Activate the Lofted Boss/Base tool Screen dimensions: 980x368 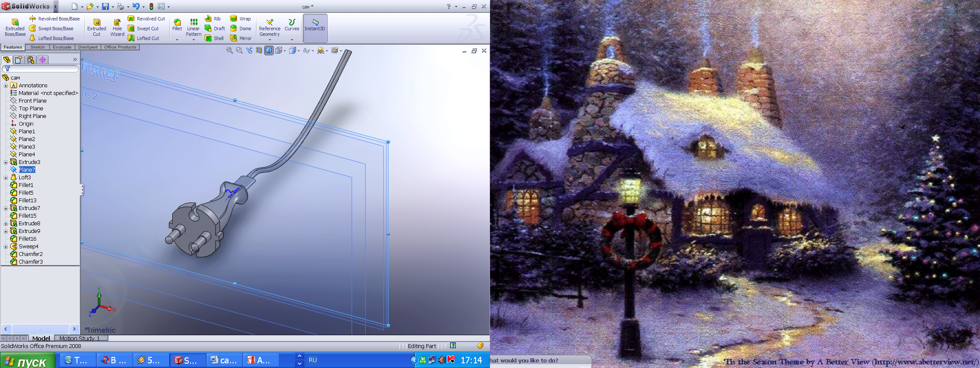pyautogui.click(x=51, y=38)
